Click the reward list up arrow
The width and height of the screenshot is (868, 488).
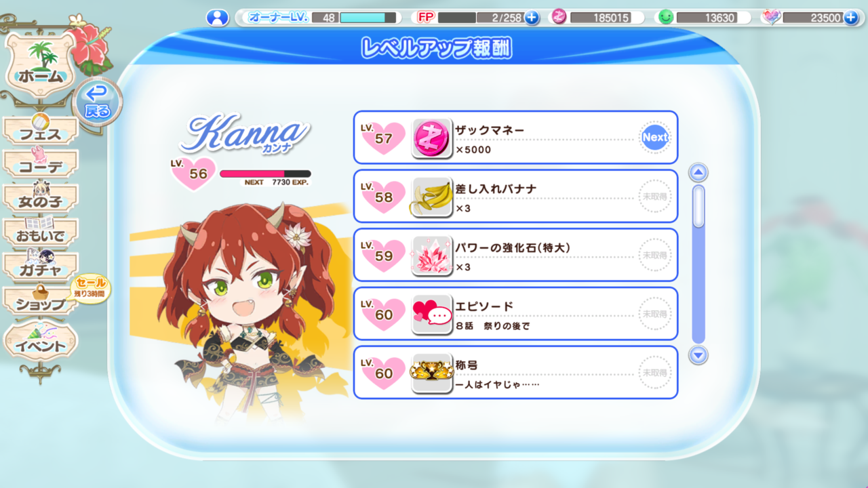click(698, 173)
